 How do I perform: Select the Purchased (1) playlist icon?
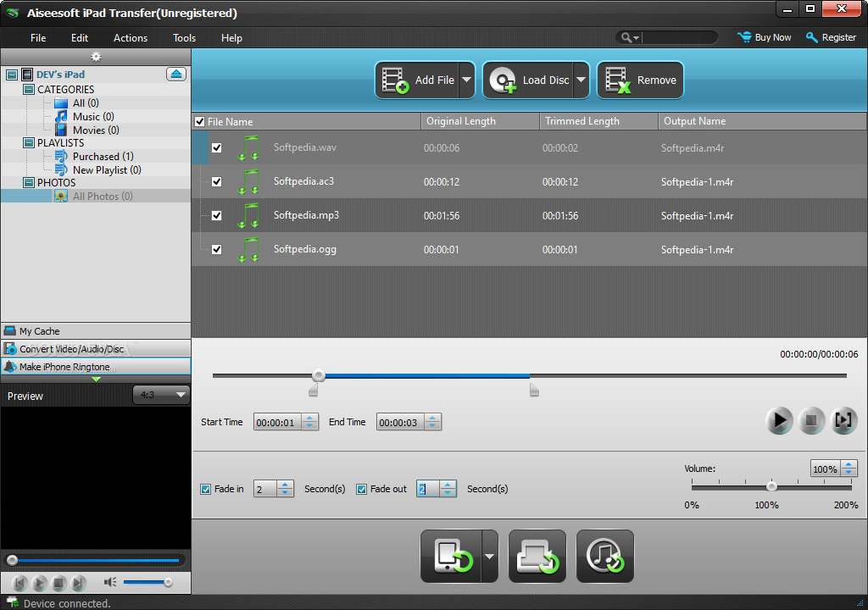tap(61, 157)
